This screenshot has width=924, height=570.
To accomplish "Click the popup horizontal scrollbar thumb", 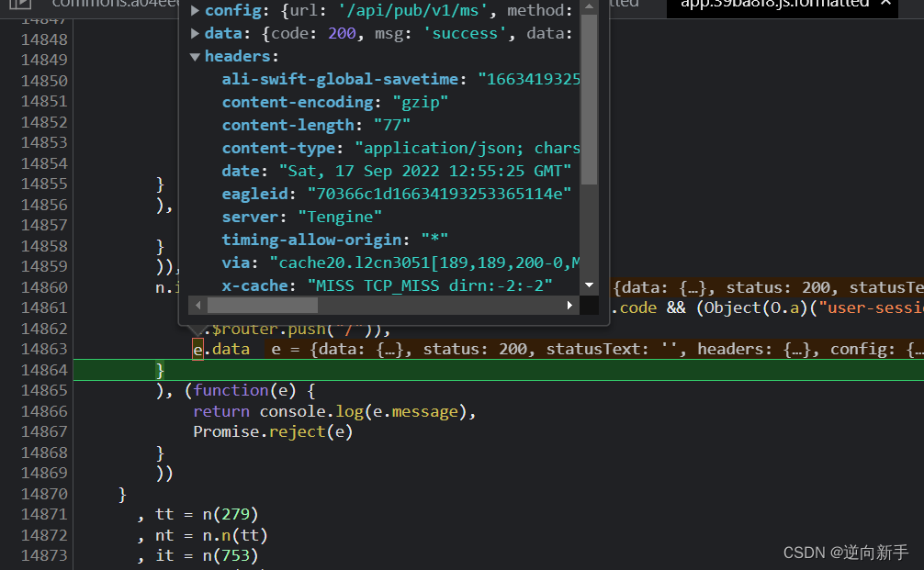I will point(263,305).
